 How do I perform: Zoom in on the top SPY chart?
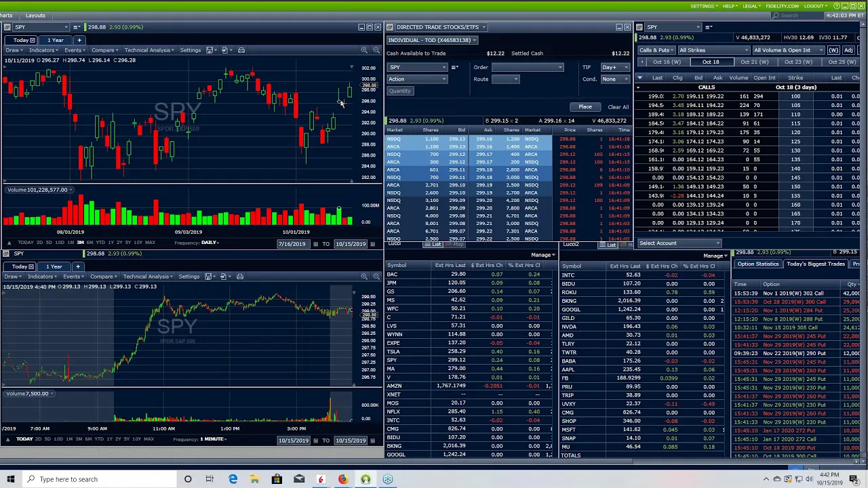(364, 50)
